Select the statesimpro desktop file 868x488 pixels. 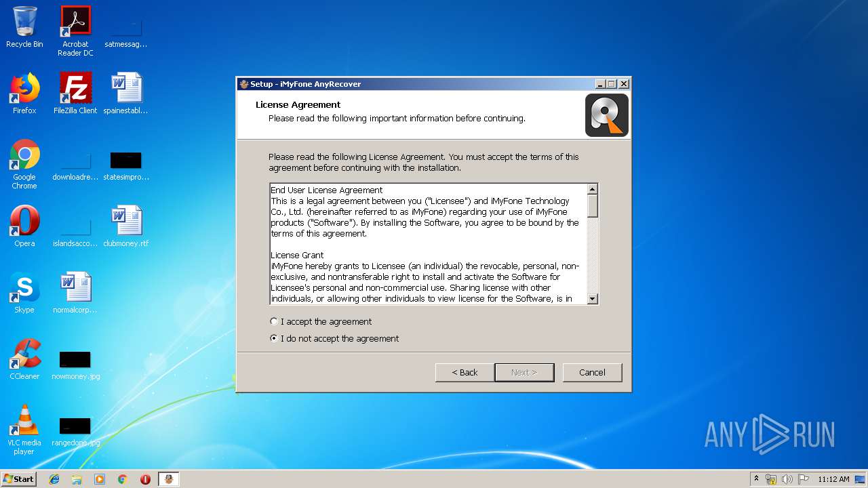[x=125, y=167]
